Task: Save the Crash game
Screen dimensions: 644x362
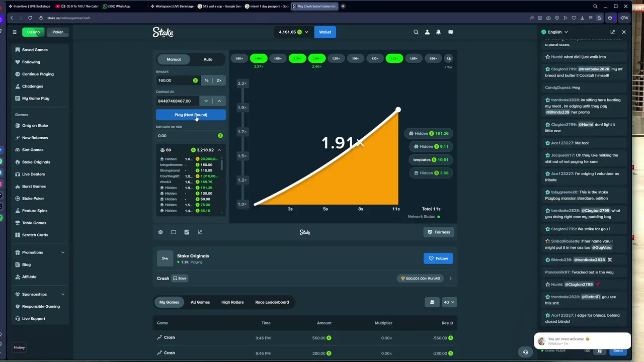Action: 180,279
